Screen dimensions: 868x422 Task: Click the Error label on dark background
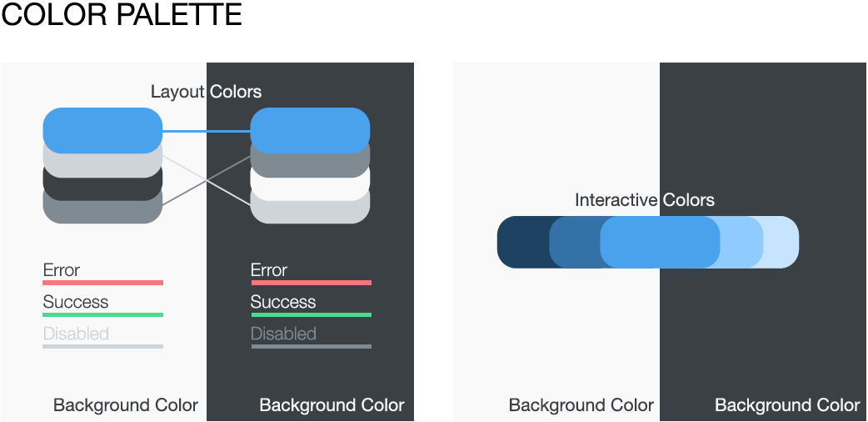click(269, 270)
